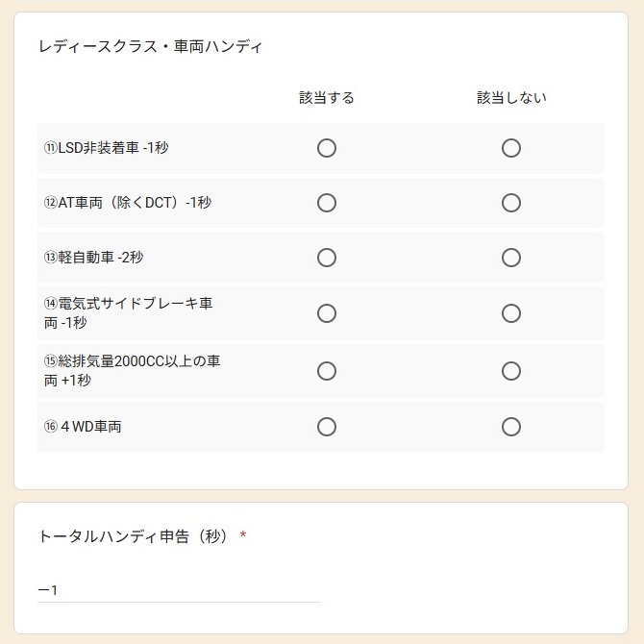
Task: Click the レディースクラス・車両ハンディ section title
Action: [150, 46]
